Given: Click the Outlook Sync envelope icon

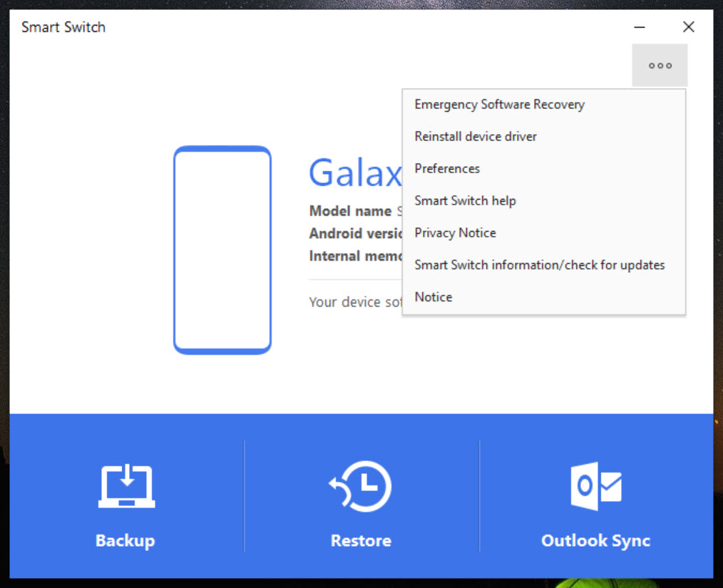Looking at the screenshot, I should tap(596, 486).
